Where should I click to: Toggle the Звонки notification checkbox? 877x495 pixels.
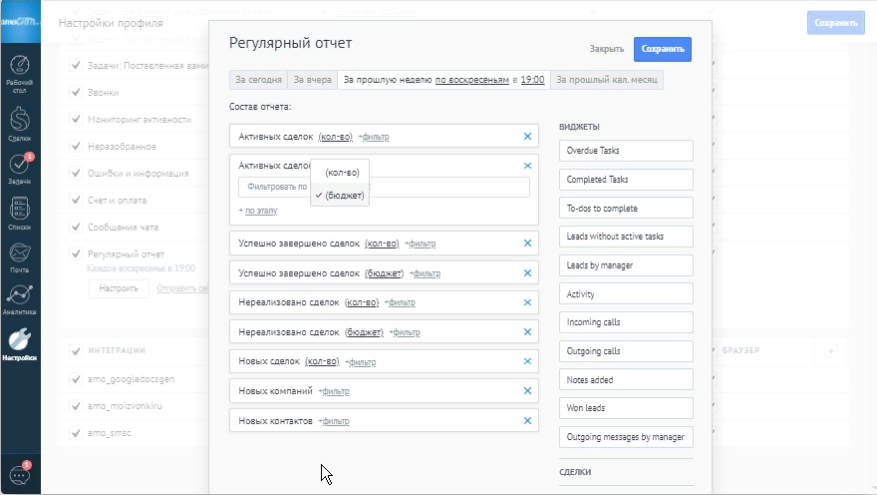click(x=76, y=92)
